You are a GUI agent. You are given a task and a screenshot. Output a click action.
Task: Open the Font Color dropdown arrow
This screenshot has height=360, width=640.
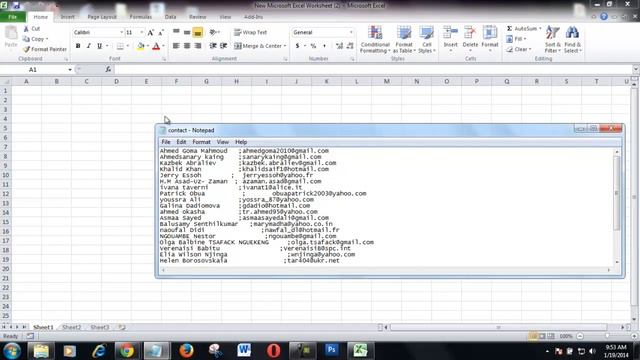(164, 46)
